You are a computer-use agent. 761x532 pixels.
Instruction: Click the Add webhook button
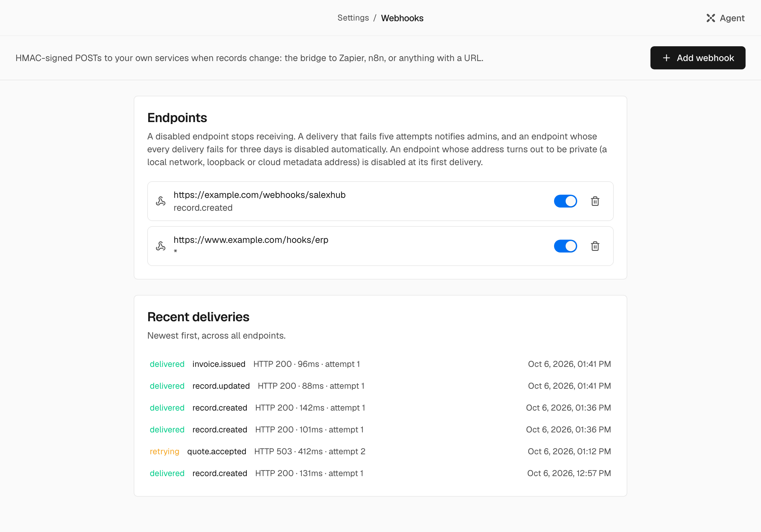point(698,58)
